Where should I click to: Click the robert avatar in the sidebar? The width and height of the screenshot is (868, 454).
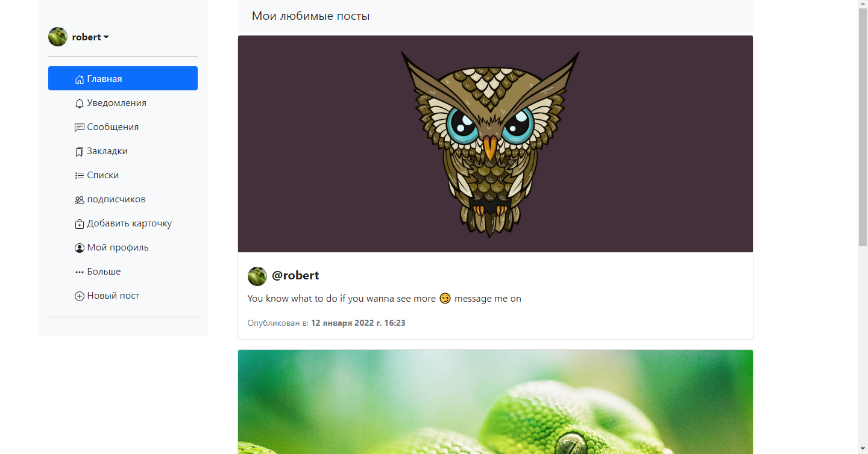click(58, 37)
